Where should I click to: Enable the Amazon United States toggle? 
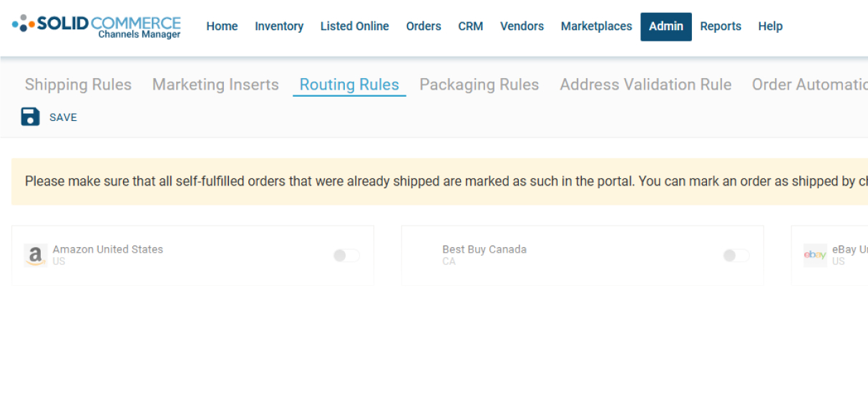(x=346, y=256)
